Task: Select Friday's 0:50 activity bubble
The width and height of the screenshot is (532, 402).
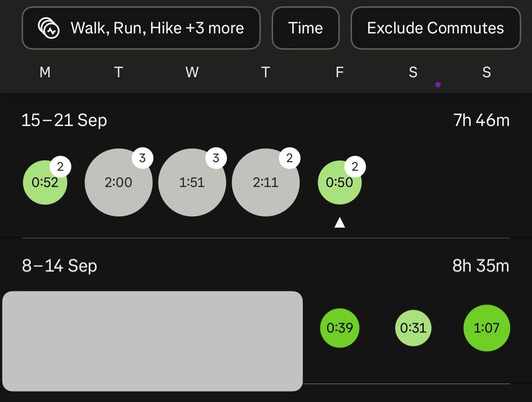Action: pyautogui.click(x=339, y=183)
